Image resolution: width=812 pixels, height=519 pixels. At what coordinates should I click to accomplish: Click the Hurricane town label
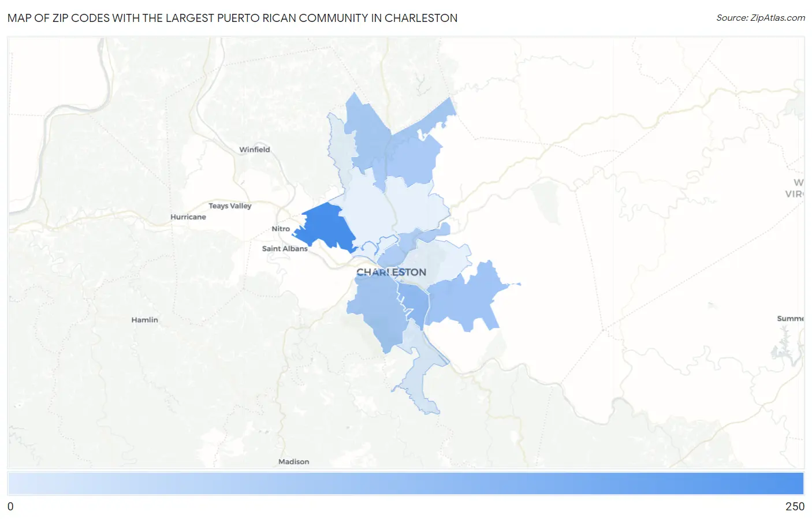click(188, 217)
